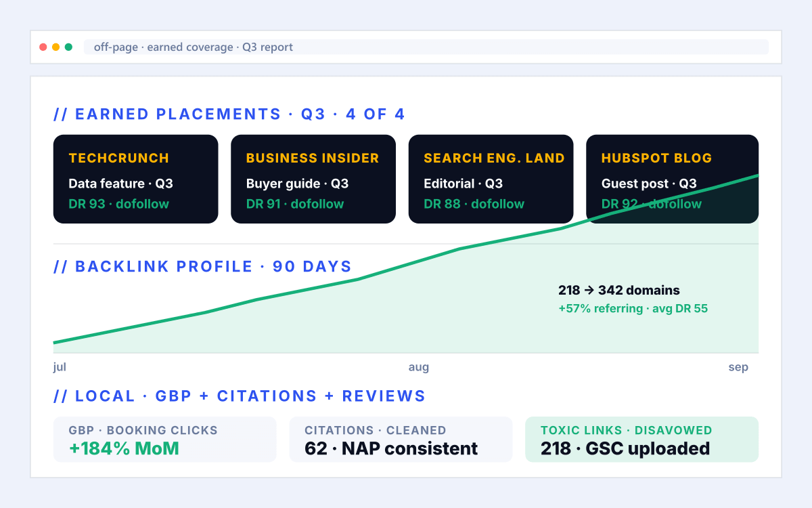Click the "Guest post · Q3" line
Viewport: 812px width, 508px height.
click(650, 184)
